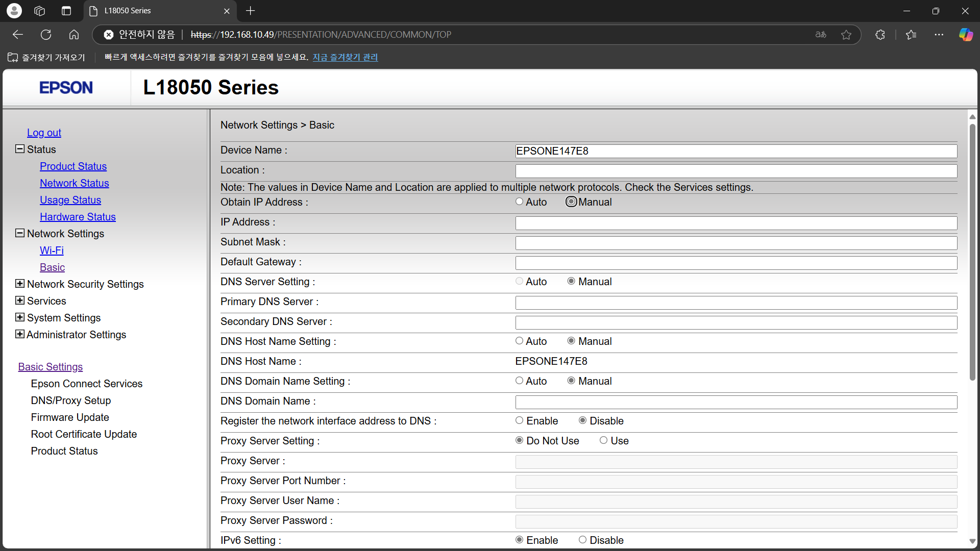Open a new tab with plus icon
The width and height of the screenshot is (980, 551).
coord(250,11)
